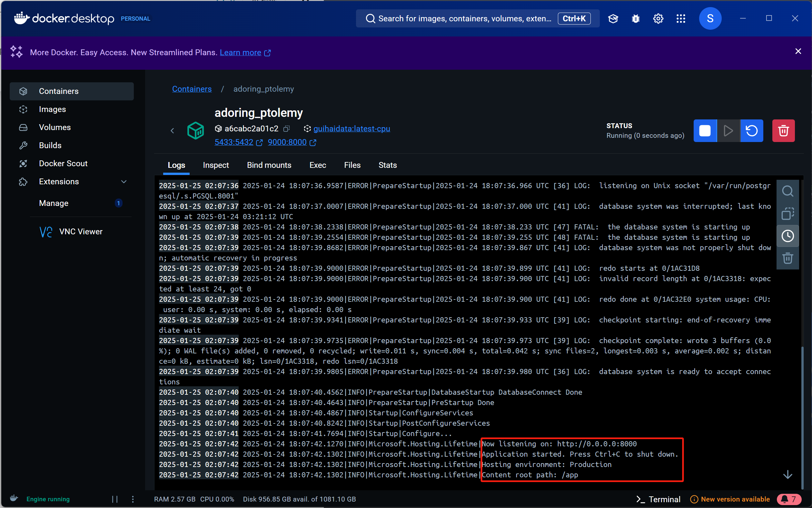This screenshot has width=812, height=508.
Task: Click log line 'Content root path: /app'
Action: click(x=530, y=475)
